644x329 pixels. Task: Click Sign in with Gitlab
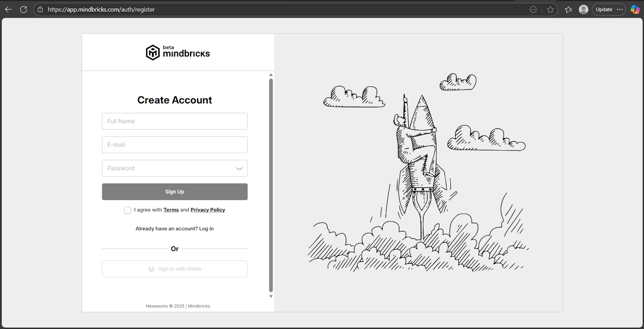point(174,269)
